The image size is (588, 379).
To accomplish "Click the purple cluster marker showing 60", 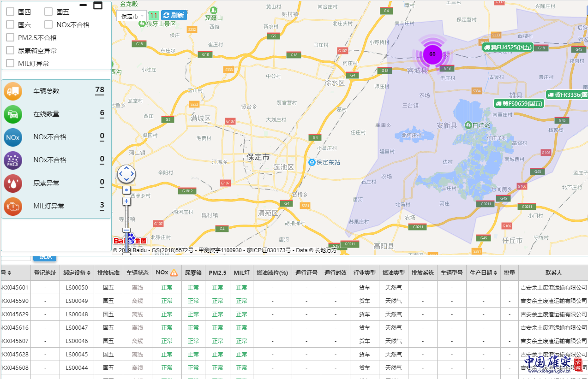I will coord(432,54).
